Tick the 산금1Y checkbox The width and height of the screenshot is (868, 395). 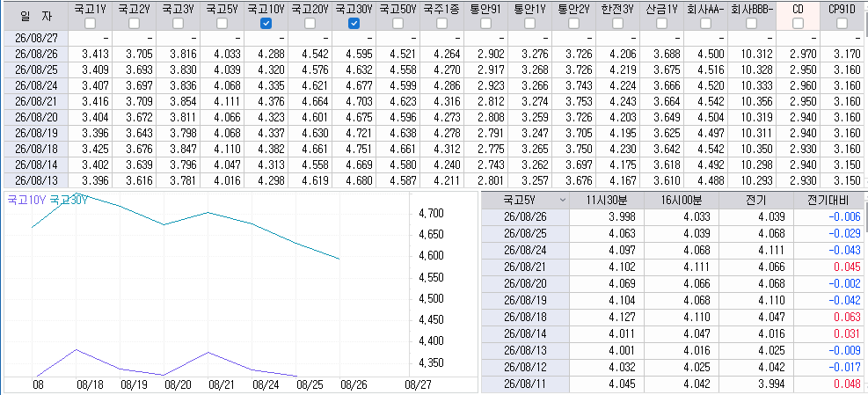[662, 23]
